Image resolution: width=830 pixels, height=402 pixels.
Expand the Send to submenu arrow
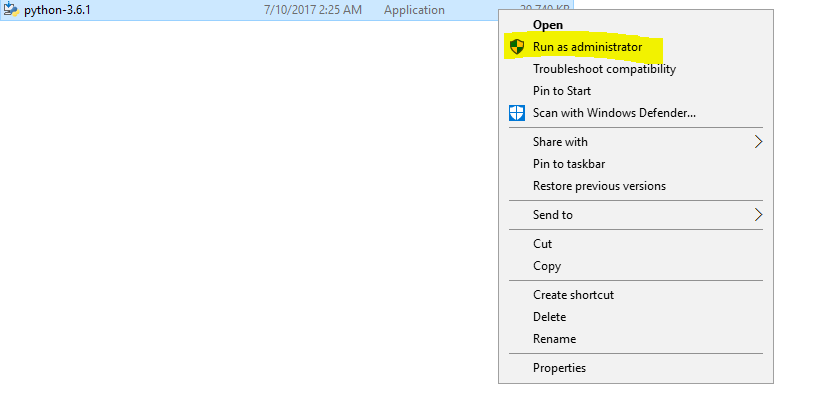point(759,215)
